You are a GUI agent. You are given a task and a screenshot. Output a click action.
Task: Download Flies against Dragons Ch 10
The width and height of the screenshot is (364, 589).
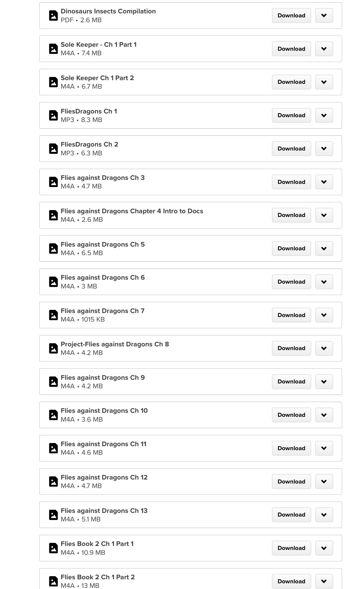click(x=291, y=415)
